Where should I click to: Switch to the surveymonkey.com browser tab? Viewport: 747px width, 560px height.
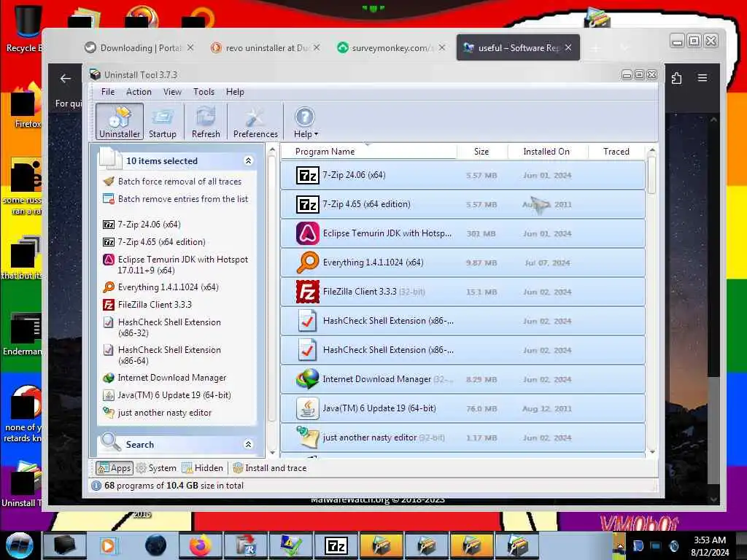(392, 47)
